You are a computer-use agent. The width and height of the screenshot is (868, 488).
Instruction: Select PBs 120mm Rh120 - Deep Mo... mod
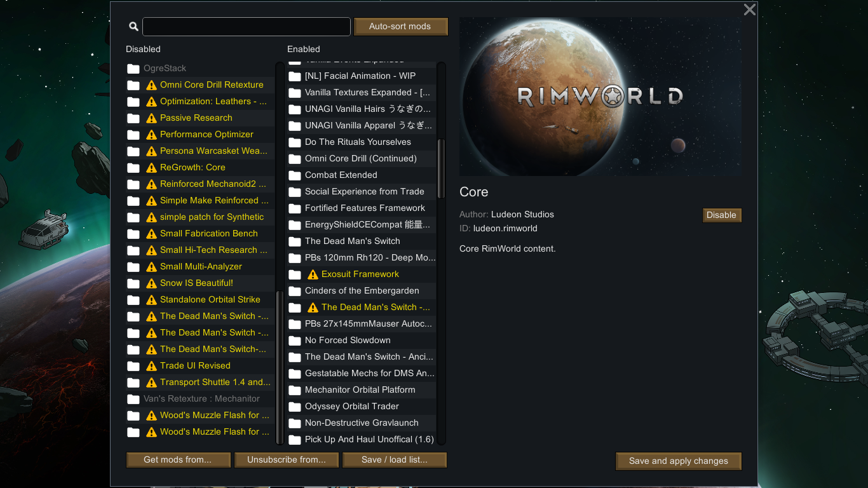tap(362, 258)
